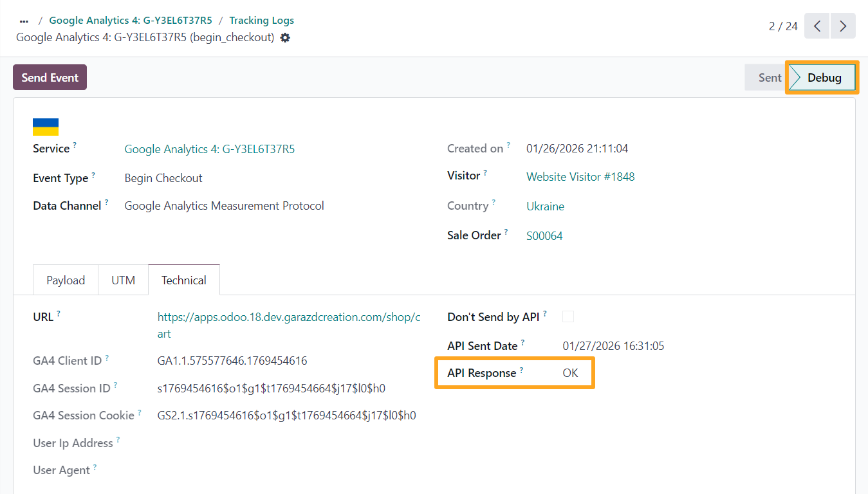Open Google Analytics 4 breadcrumb link

pos(131,21)
